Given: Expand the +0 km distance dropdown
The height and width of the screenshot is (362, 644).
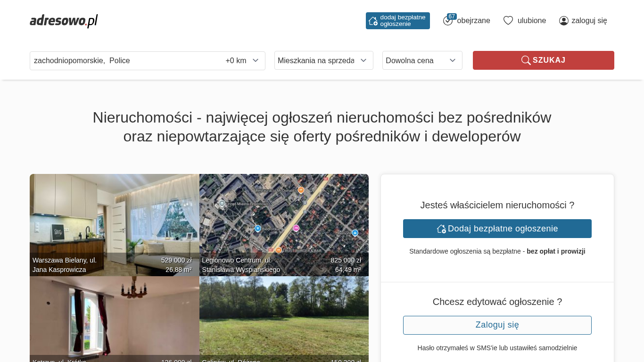Looking at the screenshot, I should (x=242, y=60).
